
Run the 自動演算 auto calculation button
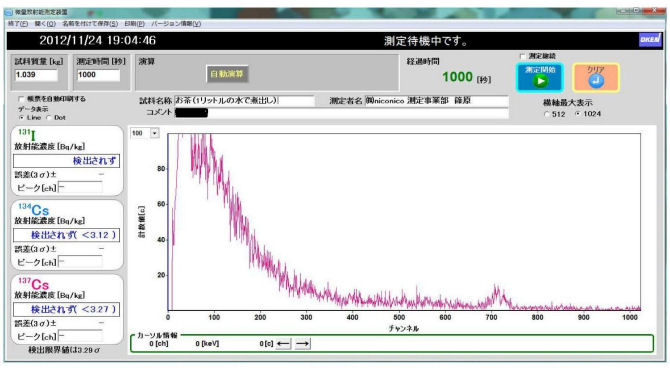[x=227, y=74]
